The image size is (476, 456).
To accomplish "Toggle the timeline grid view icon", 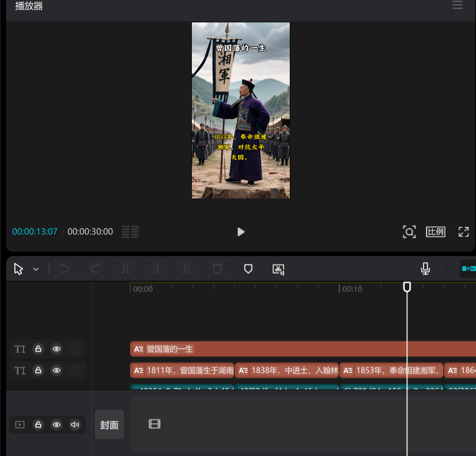I will [130, 232].
